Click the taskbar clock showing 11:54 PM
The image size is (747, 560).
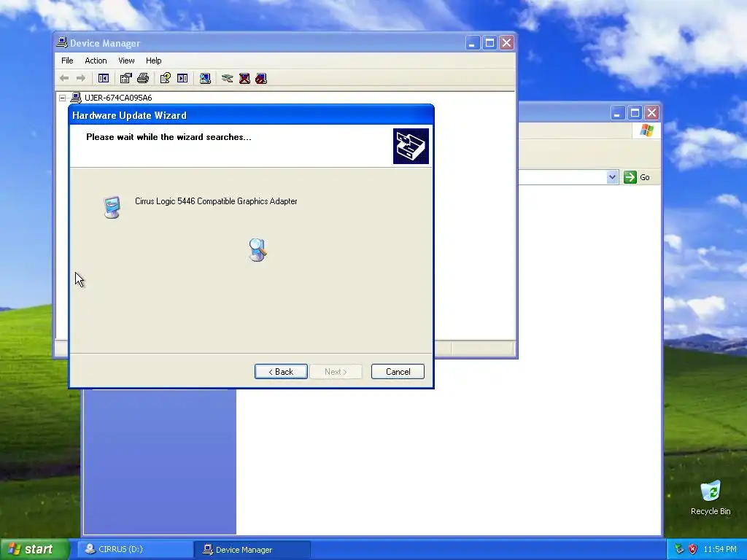point(720,549)
